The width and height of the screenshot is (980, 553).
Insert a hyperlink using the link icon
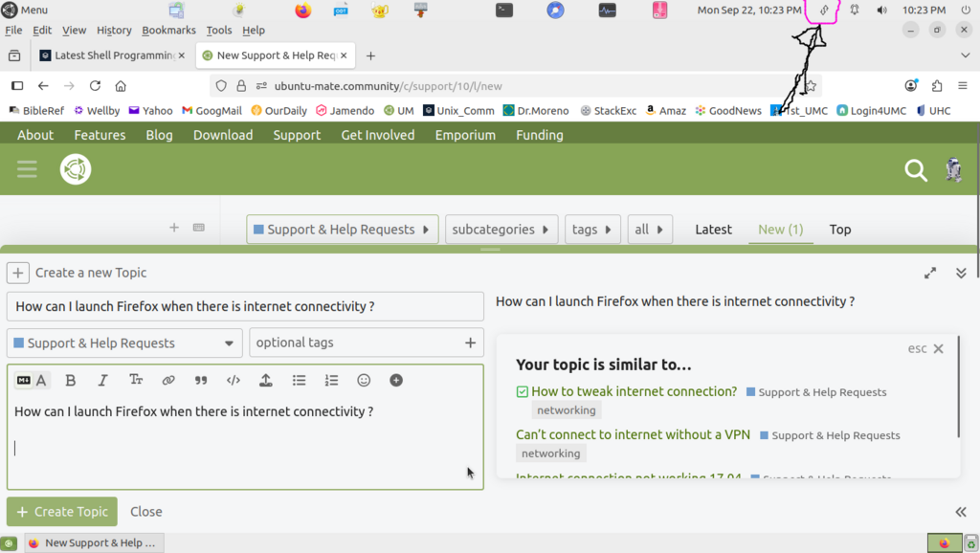tap(168, 381)
